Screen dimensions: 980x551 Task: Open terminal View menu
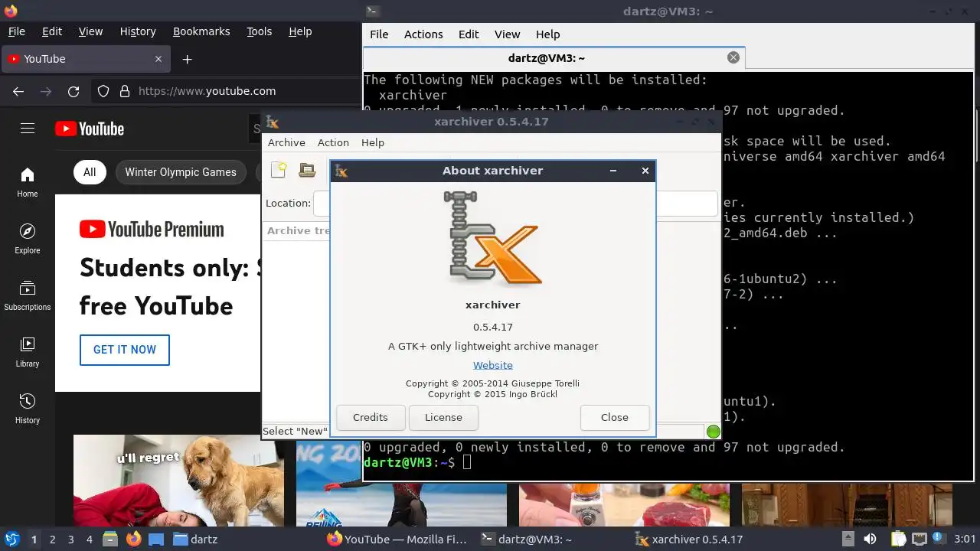point(507,34)
